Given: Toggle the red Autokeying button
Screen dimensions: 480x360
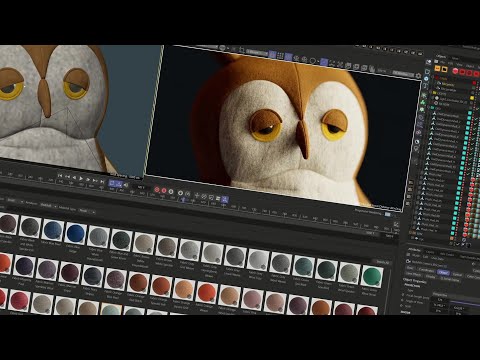Looking at the screenshot, I should 164,190.
